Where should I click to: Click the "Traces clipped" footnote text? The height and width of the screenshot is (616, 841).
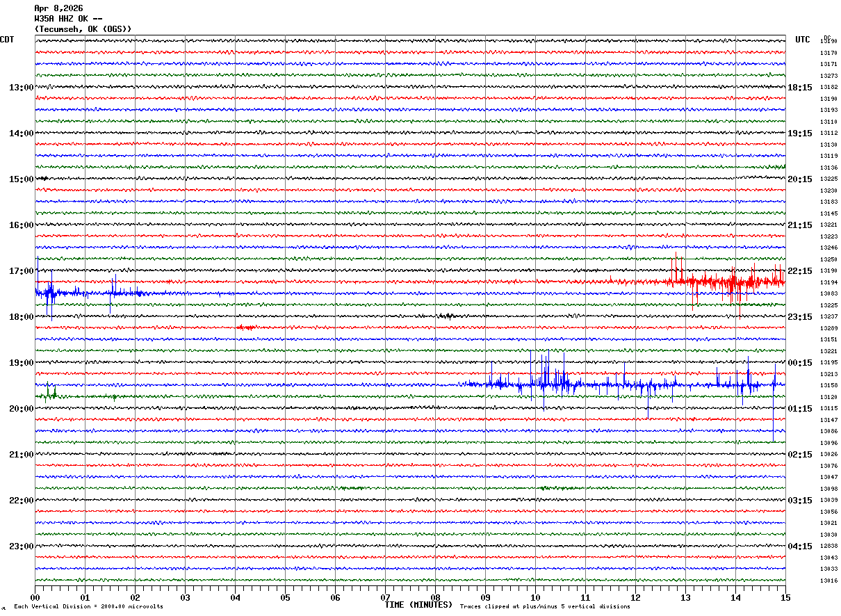[545, 607]
